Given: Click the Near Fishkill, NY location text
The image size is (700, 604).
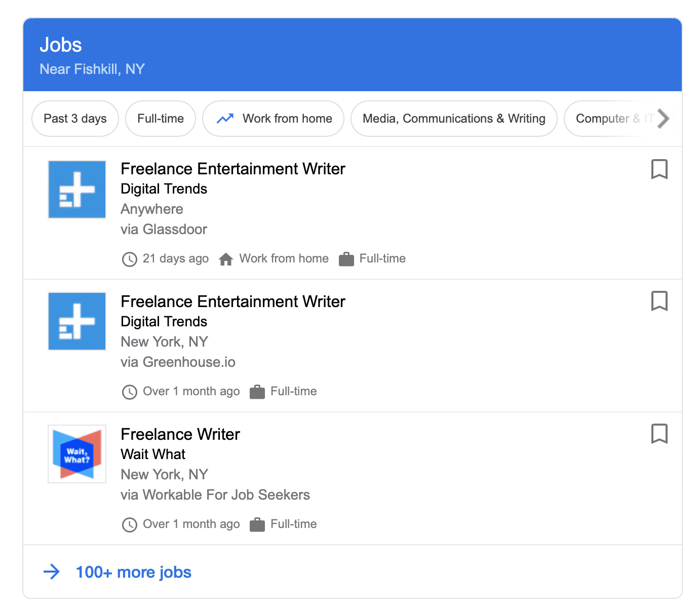Looking at the screenshot, I should 92,69.
